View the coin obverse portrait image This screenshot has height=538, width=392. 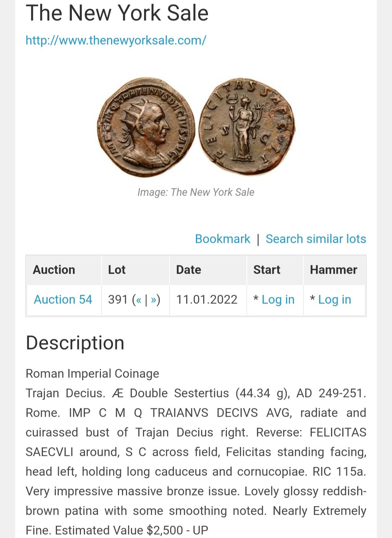point(146,127)
